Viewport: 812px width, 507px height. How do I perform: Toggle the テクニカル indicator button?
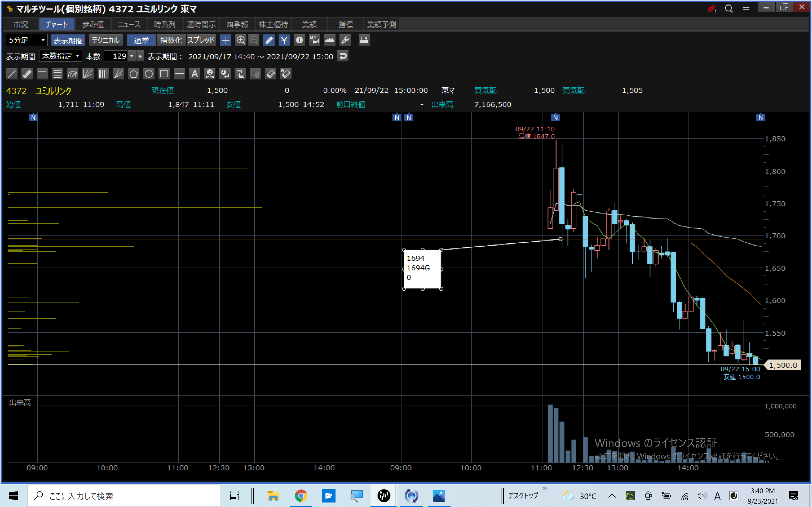click(106, 40)
